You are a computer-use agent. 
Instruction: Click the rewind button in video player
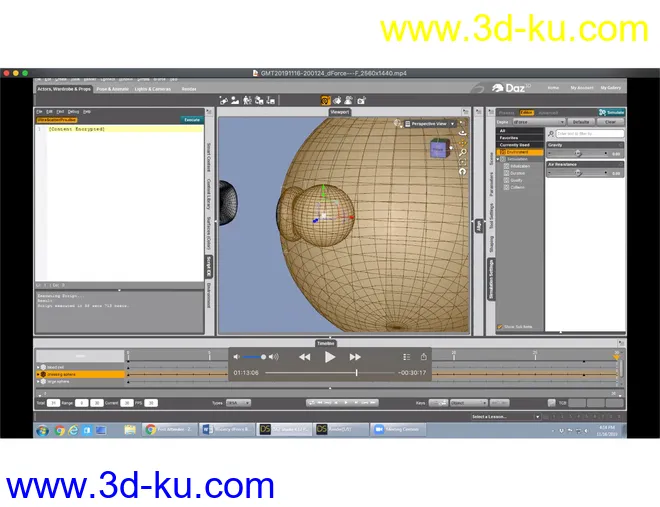[304, 356]
